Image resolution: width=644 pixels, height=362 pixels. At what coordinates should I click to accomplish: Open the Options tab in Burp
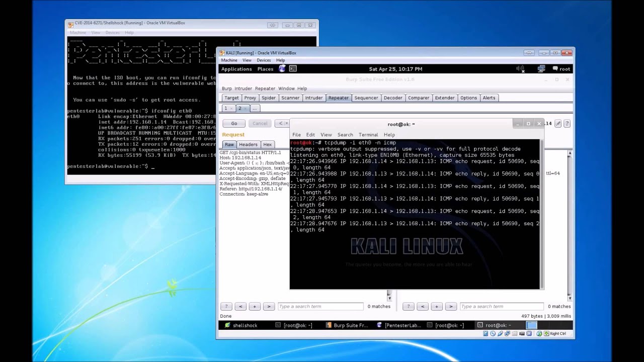tap(468, 98)
